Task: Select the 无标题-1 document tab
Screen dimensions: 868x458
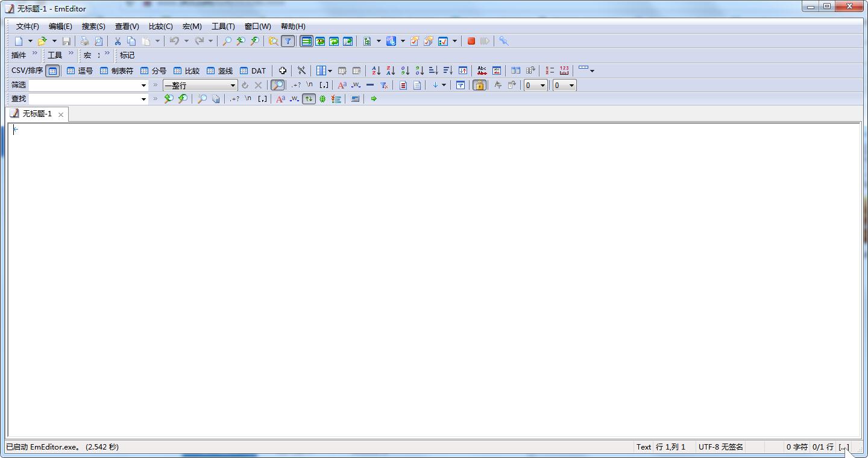Action: pos(36,114)
